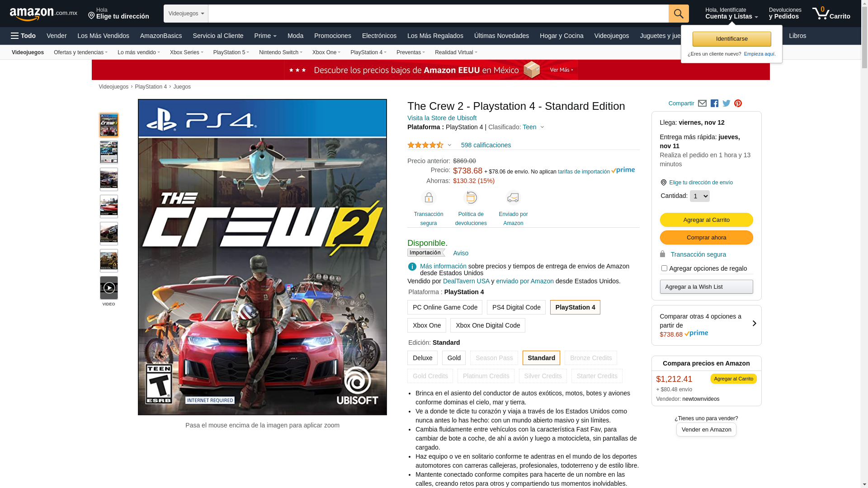
Task: Click the search magnifier button
Action: pos(679,14)
